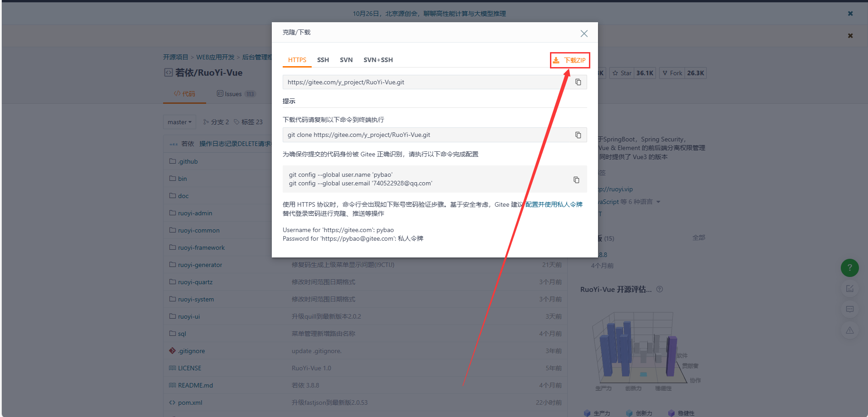Open the sql folder
This screenshot has height=417, width=868.
[182, 334]
